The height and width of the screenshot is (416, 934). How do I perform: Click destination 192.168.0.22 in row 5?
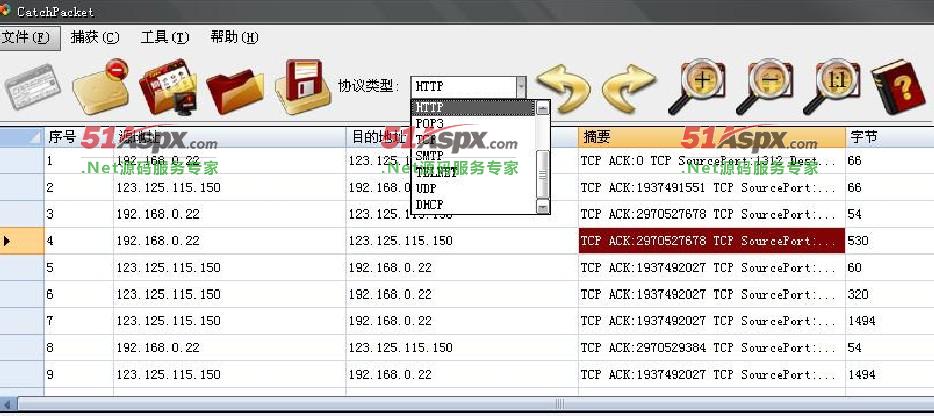(462, 268)
